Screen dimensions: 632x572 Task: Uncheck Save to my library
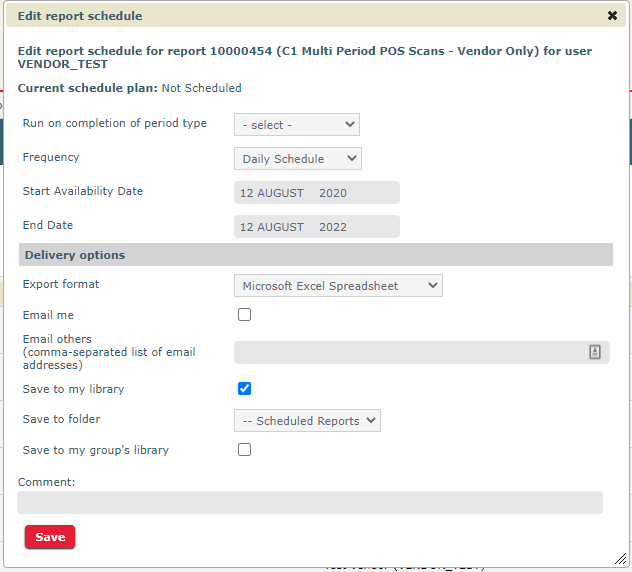245,389
